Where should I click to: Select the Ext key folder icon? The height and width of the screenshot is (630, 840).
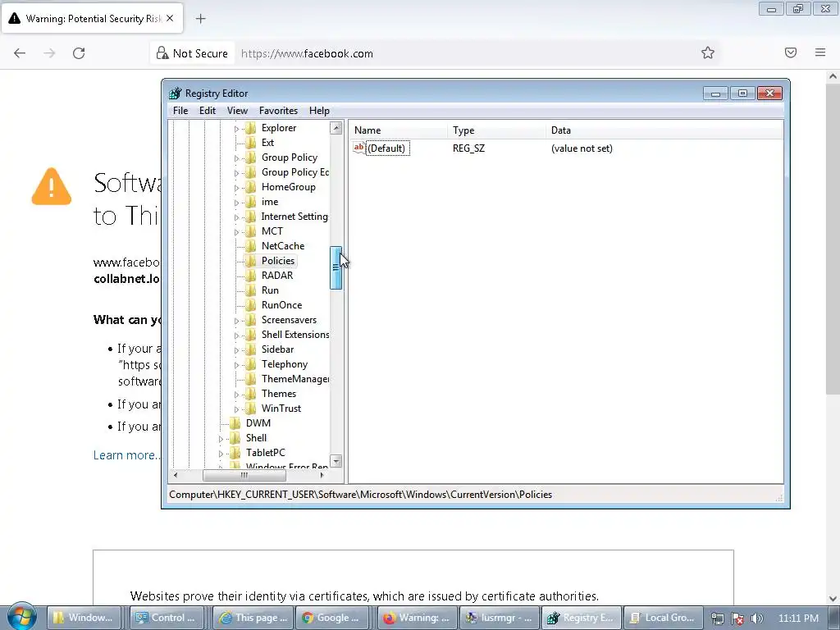pyautogui.click(x=250, y=143)
